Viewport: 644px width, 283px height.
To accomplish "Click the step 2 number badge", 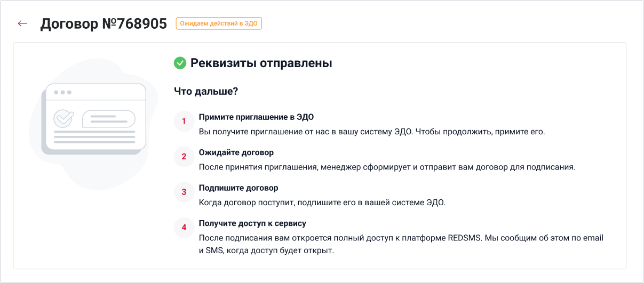I will [x=184, y=157].
